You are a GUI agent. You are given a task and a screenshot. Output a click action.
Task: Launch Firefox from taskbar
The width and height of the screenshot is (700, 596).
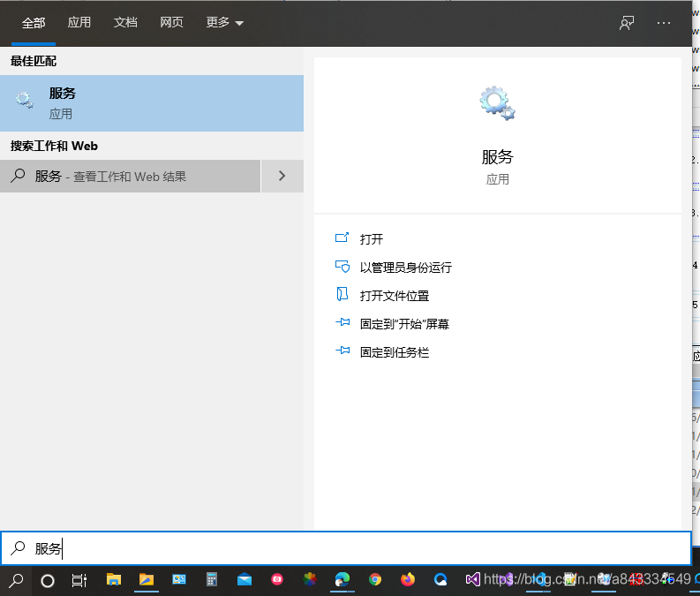[408, 579]
